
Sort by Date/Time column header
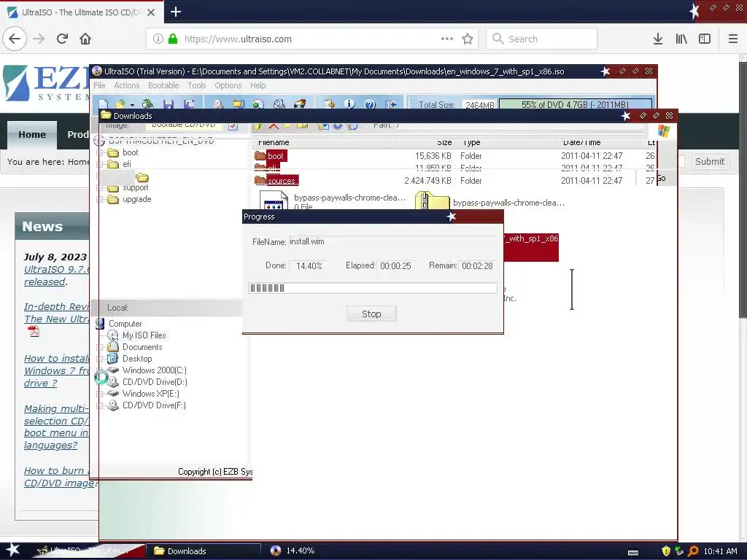click(582, 142)
